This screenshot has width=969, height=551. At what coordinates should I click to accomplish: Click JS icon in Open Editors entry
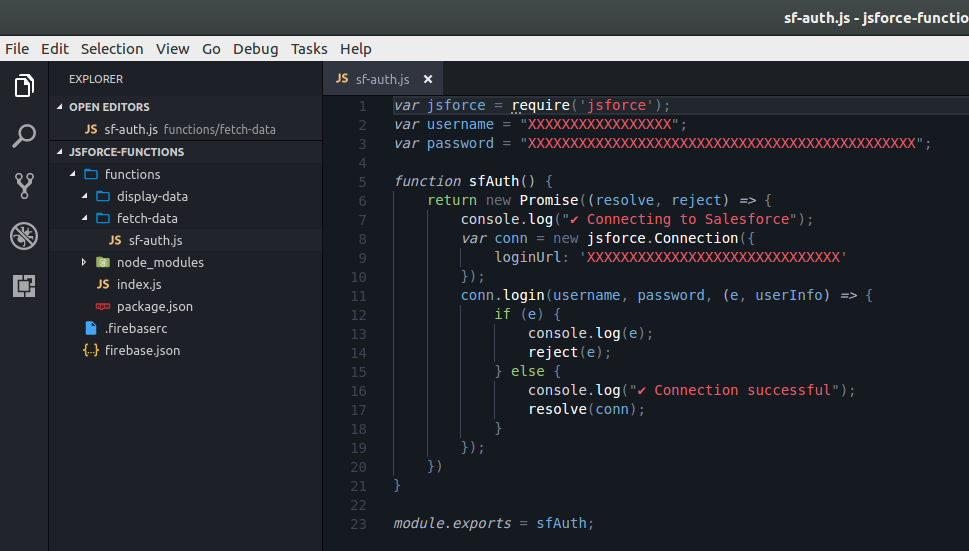pyautogui.click(x=91, y=129)
